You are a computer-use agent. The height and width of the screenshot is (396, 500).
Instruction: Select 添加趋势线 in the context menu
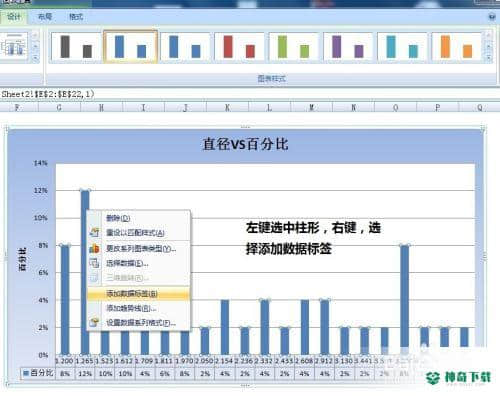(131, 308)
